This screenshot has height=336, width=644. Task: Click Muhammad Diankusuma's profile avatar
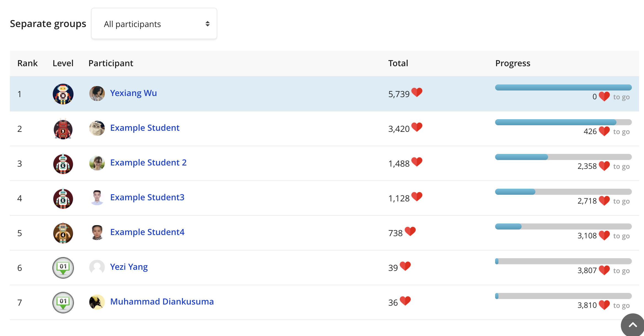point(97,302)
